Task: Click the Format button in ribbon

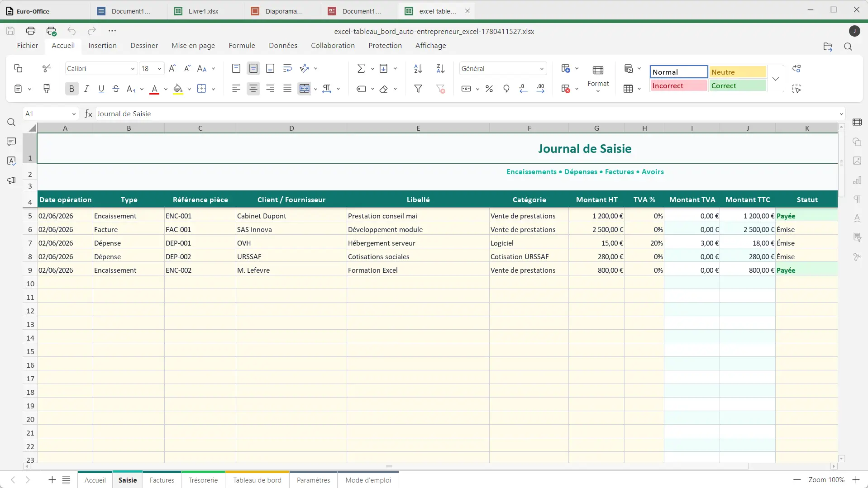Action: pyautogui.click(x=598, y=78)
